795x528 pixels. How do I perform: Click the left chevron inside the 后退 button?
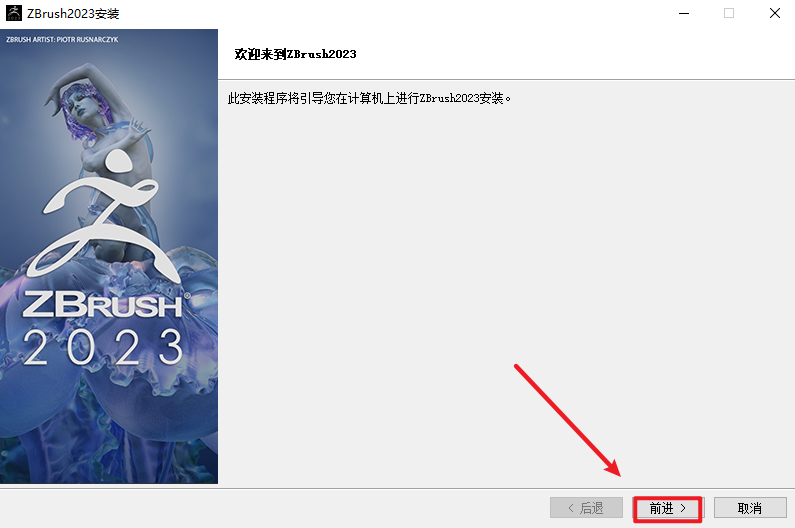571,508
